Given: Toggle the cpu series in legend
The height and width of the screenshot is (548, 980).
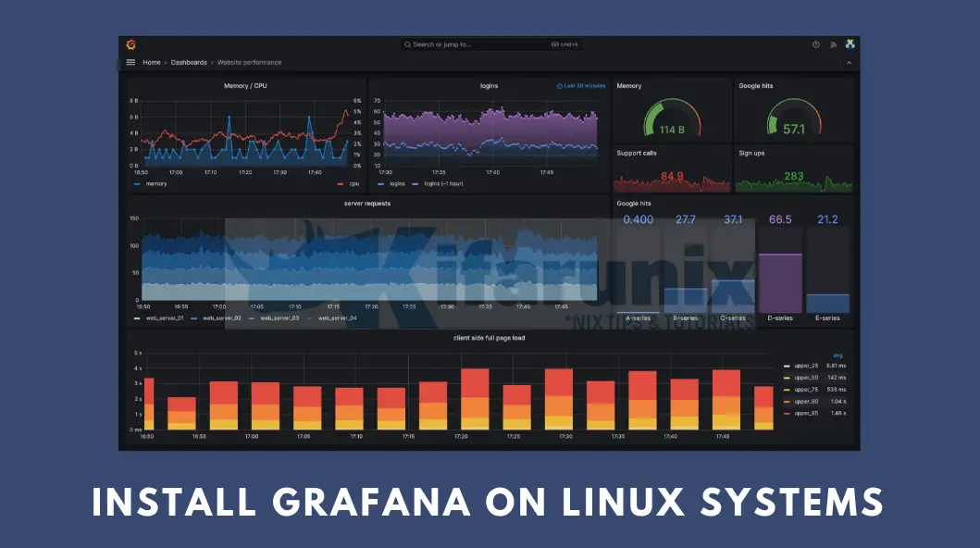Looking at the screenshot, I should pos(354,183).
